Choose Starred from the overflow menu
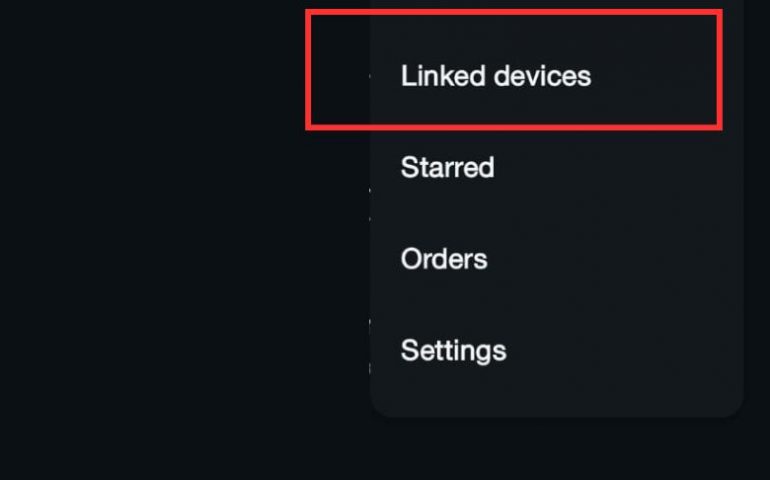 447,167
